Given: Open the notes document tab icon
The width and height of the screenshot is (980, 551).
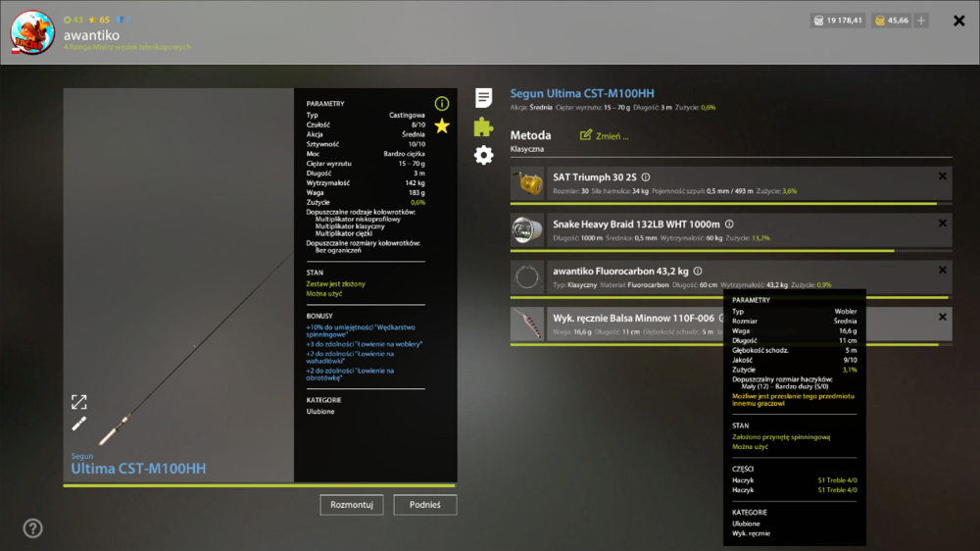Looking at the screenshot, I should click(x=483, y=98).
